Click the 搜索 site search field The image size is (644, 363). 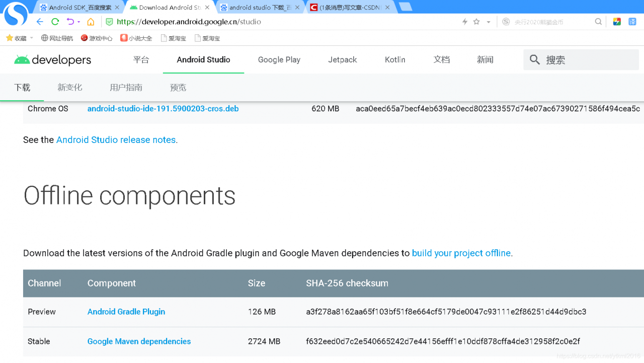[x=581, y=60]
